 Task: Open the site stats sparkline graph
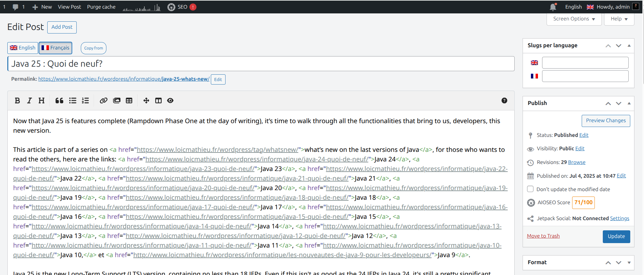click(141, 7)
